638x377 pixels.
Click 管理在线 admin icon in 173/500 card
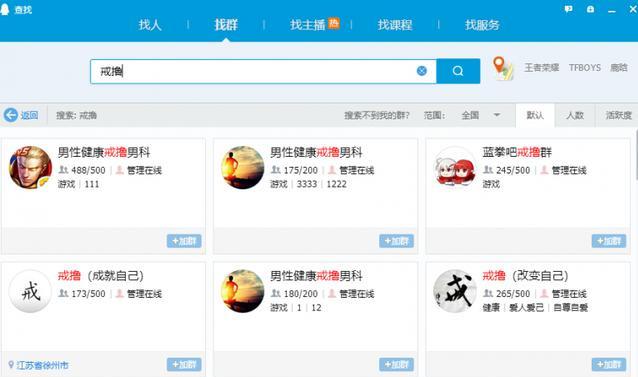[x=120, y=294]
